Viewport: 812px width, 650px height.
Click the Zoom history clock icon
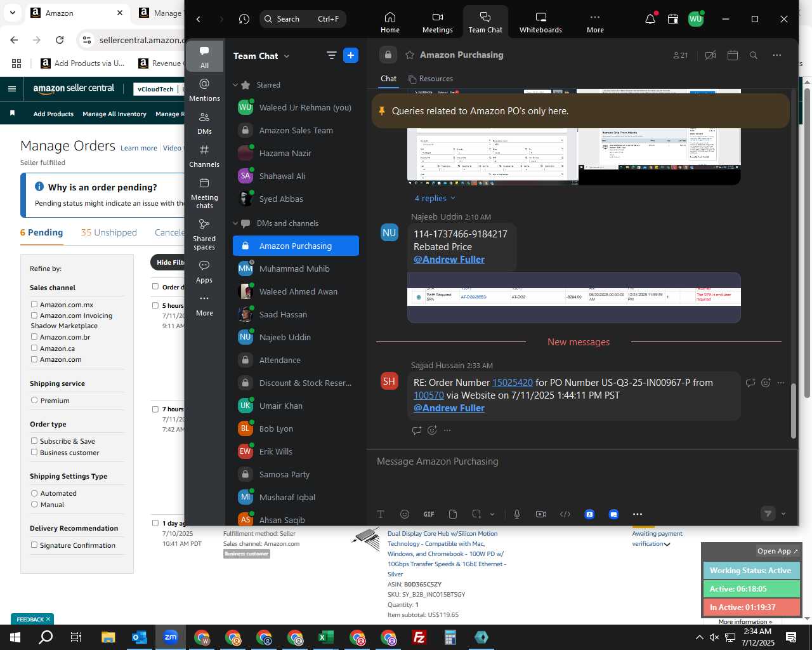point(244,19)
